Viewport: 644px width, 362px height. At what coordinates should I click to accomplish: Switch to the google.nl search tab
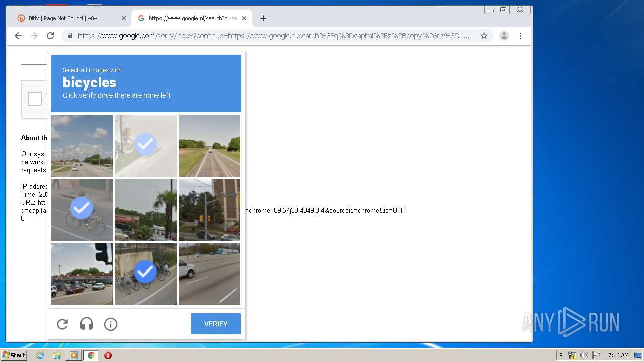(x=192, y=18)
